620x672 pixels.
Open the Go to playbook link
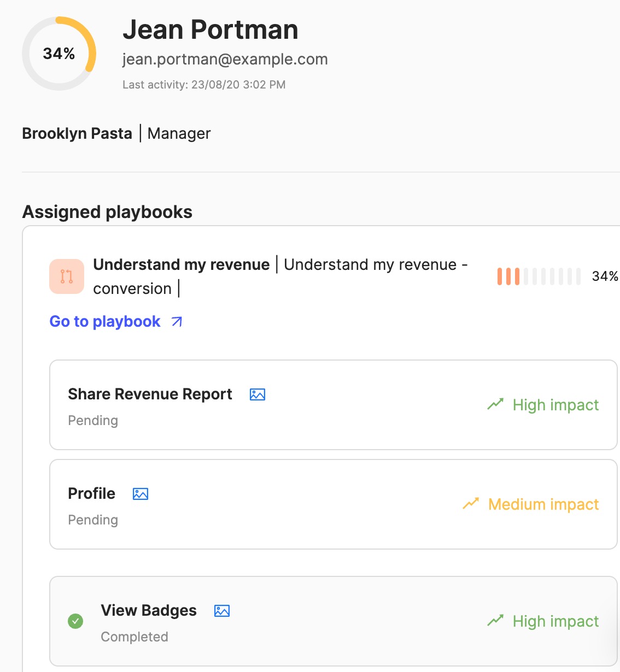tap(105, 321)
